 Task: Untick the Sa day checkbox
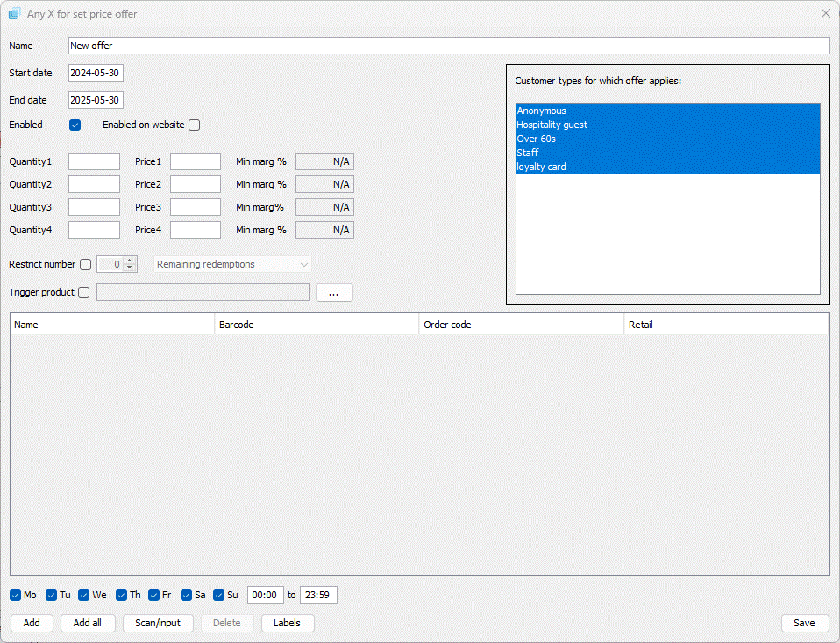[187, 596]
